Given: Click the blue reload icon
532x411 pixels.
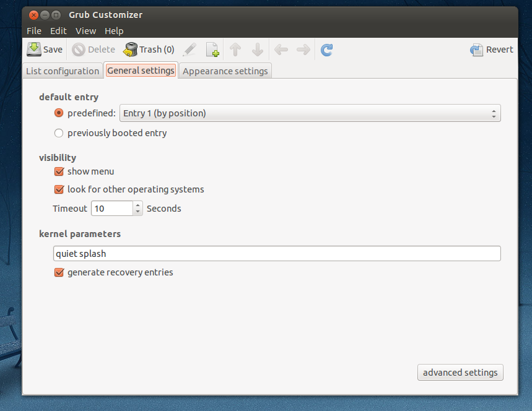Looking at the screenshot, I should tap(327, 50).
